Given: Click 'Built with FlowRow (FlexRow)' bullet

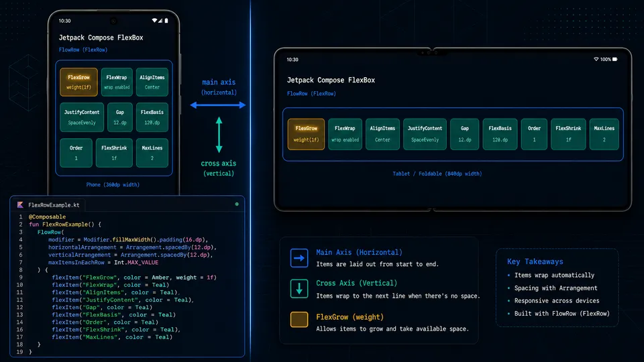Looking at the screenshot, I should click(562, 314).
